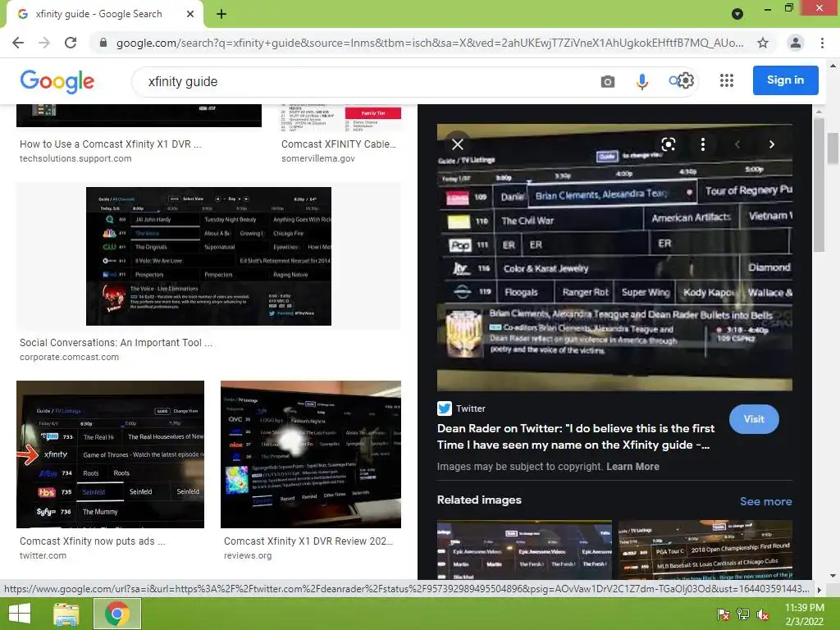Open preview panel more options menu
Image resolution: width=840 pixels, height=630 pixels.
pos(702,144)
